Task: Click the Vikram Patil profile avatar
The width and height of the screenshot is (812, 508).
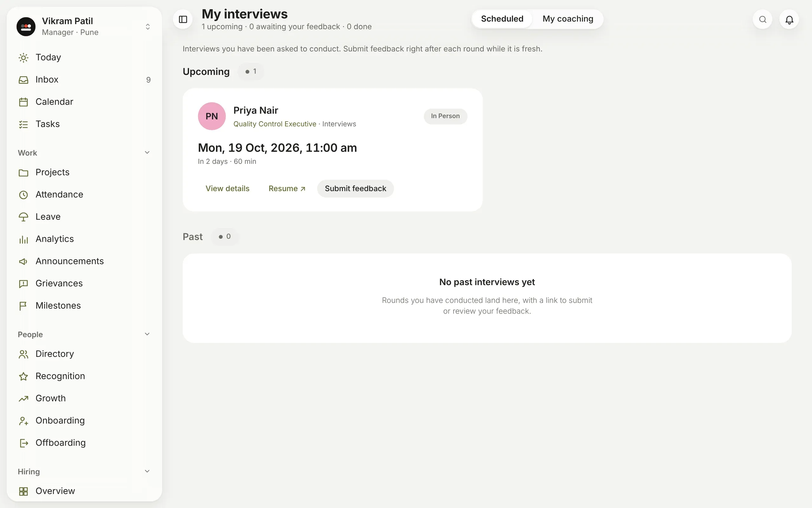Action: (26, 27)
